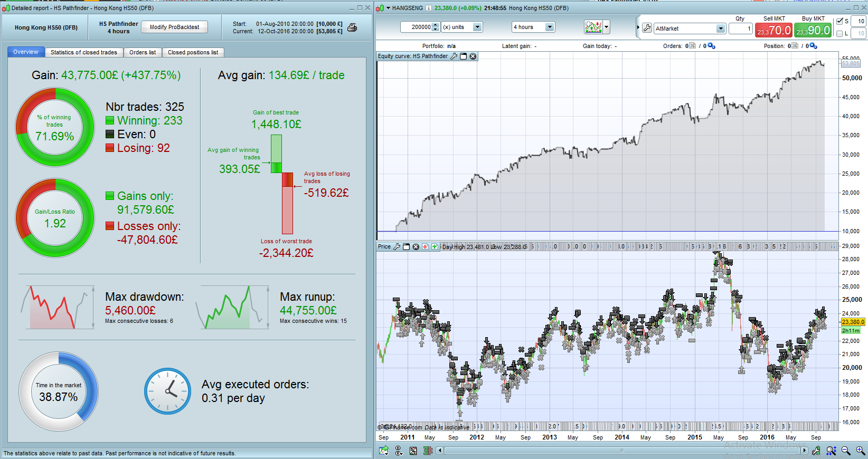Click the horizontal chart scrollbar thumb
Viewport: 868px width, 459px height.
(x=622, y=451)
